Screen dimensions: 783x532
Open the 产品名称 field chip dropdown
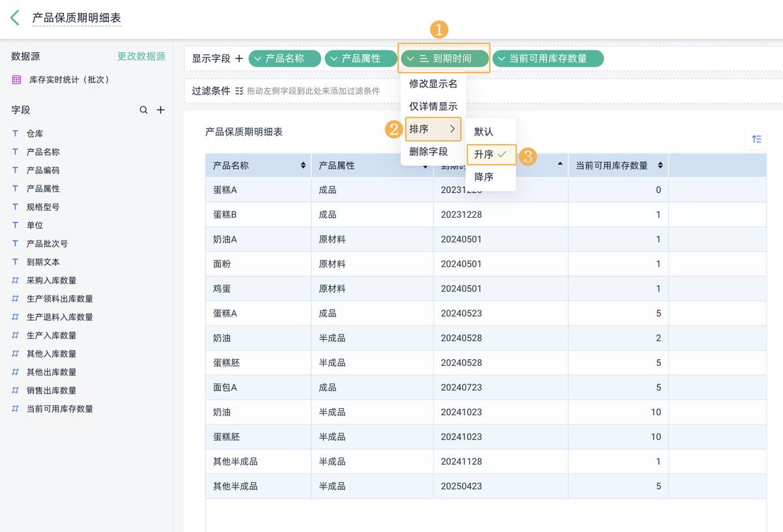pos(258,59)
